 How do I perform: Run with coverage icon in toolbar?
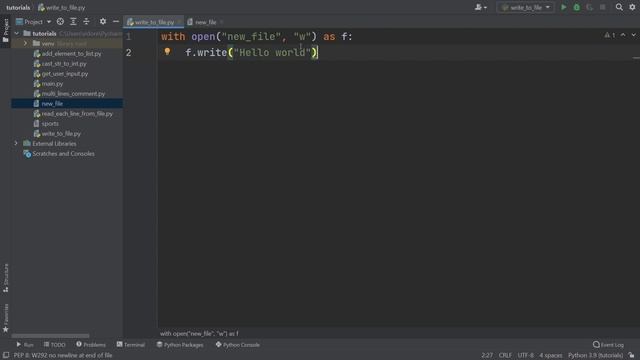pyautogui.click(x=589, y=7)
